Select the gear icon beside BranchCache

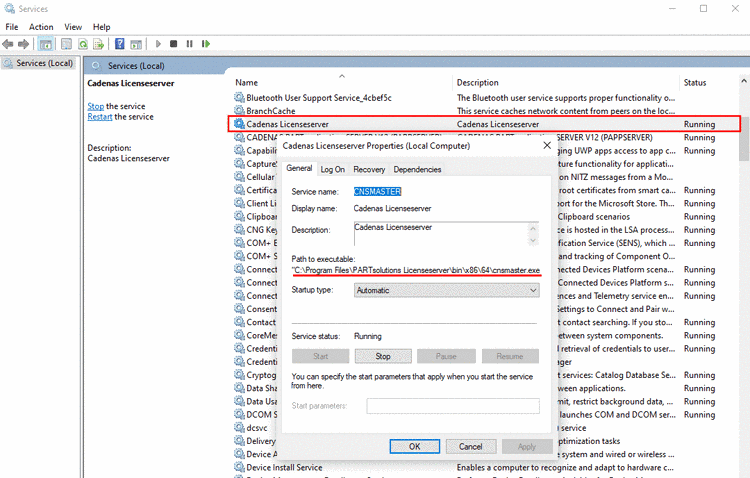pyautogui.click(x=239, y=111)
